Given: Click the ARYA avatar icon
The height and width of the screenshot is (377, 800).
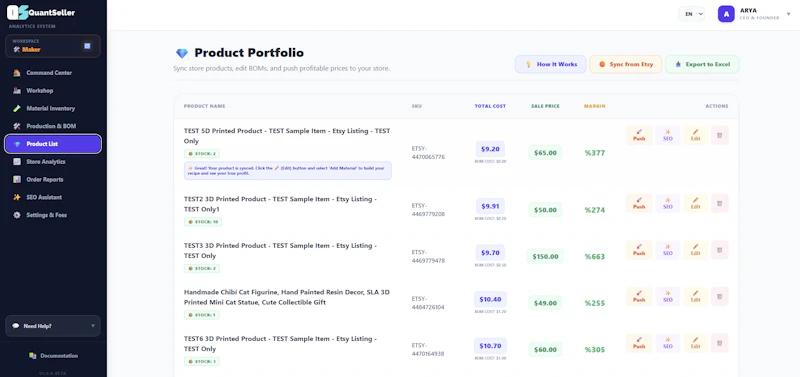Looking at the screenshot, I should pos(726,14).
